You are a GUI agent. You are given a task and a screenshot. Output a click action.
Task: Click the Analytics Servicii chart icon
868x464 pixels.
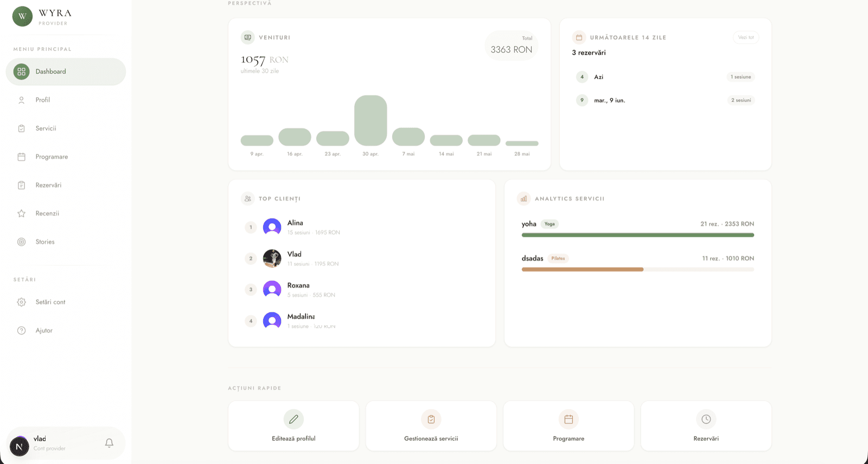524,198
